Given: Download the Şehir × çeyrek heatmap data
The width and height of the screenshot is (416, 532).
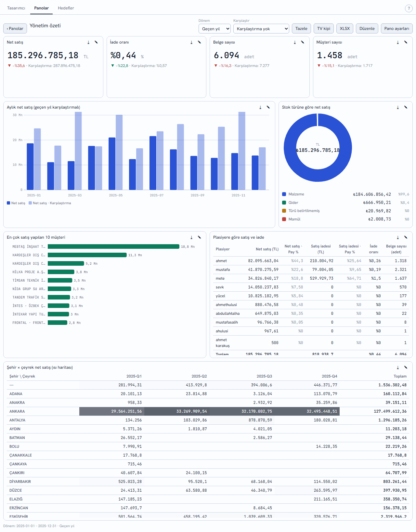Looking at the screenshot, I should click(398, 367).
